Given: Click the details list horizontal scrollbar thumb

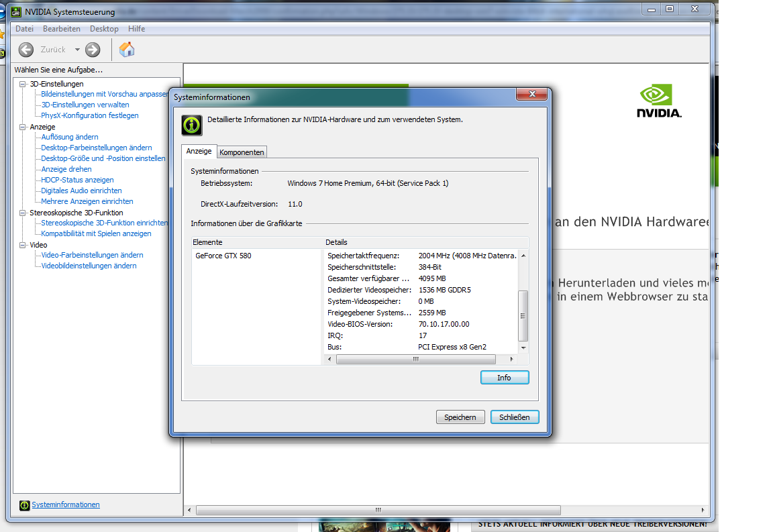Looking at the screenshot, I should point(415,360).
